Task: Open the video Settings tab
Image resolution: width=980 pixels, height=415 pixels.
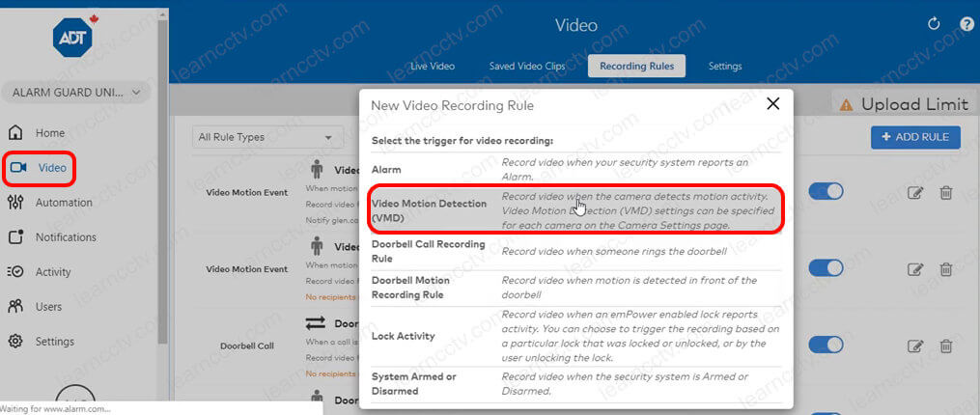Action: (725, 67)
